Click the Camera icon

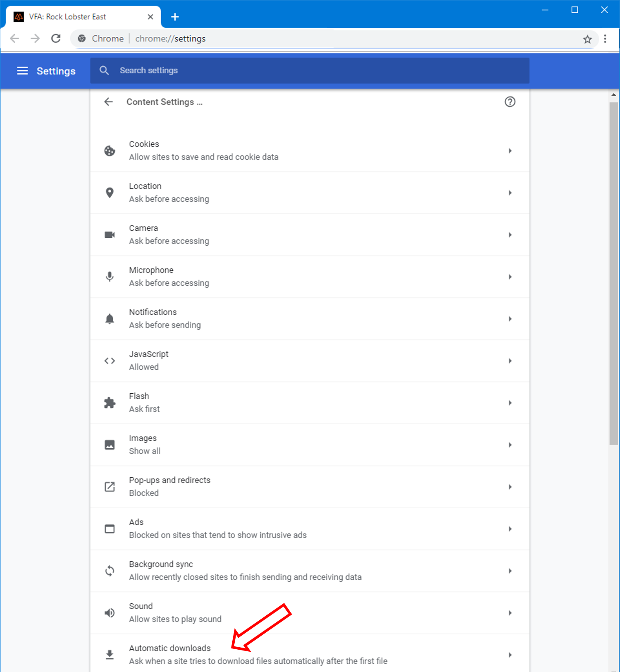pos(110,235)
